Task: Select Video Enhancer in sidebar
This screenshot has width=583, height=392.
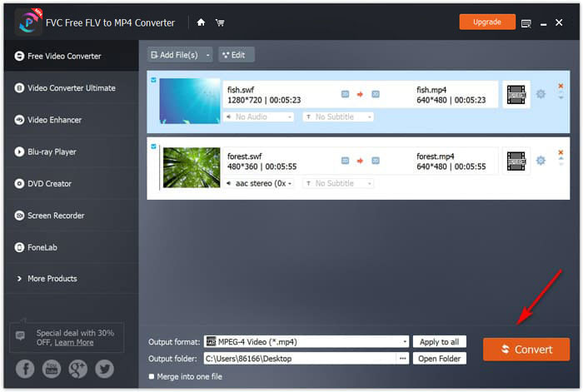Action: (x=72, y=120)
